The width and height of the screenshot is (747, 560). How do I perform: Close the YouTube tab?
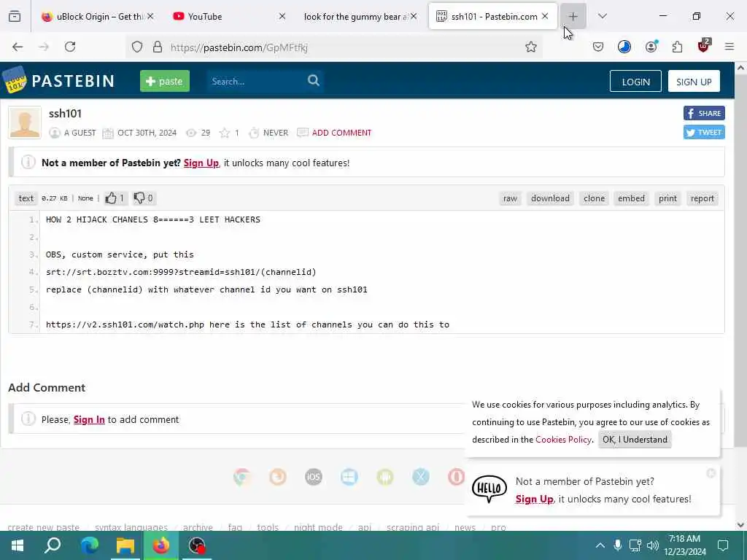coord(282,16)
